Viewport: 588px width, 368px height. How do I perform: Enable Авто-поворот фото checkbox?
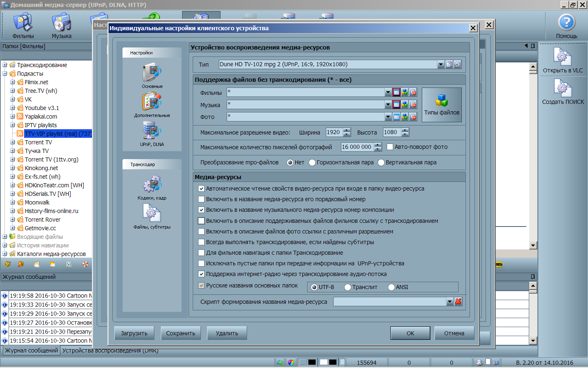[390, 147]
